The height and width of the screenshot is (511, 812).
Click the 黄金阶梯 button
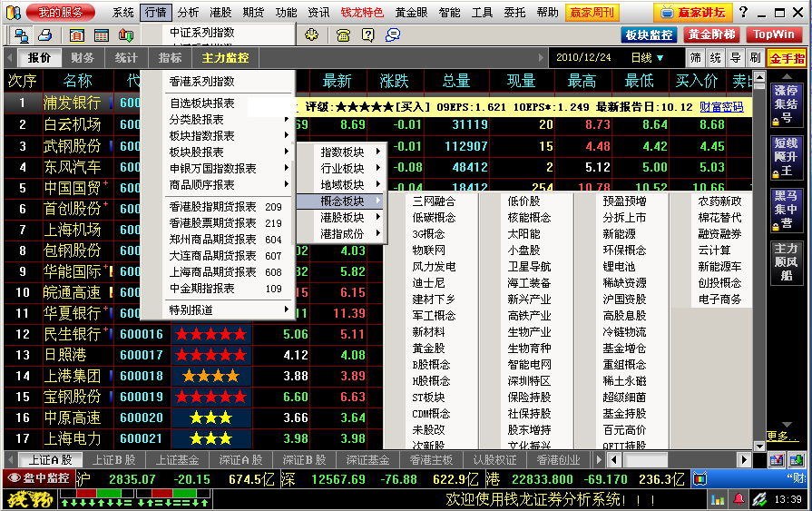[712, 34]
